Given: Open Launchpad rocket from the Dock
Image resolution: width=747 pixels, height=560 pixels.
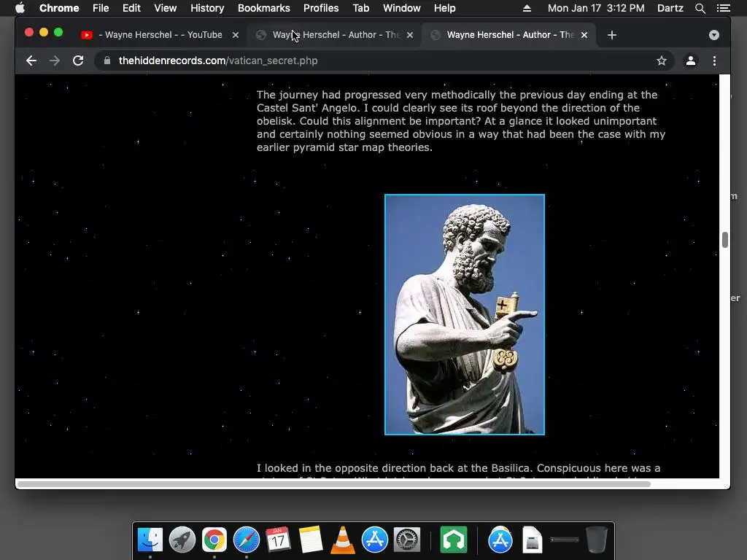Looking at the screenshot, I should (x=182, y=540).
